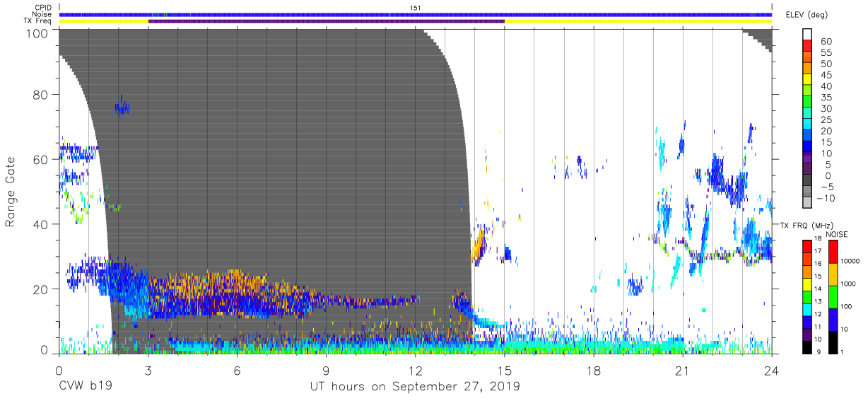The width and height of the screenshot is (868, 401).
Task: Click the NOISE legend title
Action: pyautogui.click(x=837, y=234)
